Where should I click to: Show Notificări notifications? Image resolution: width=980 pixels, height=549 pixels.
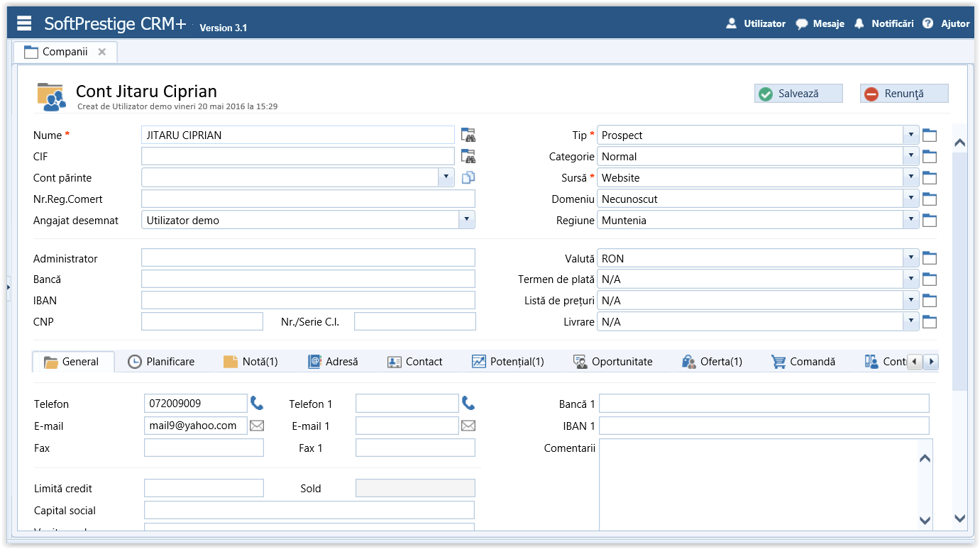click(x=883, y=23)
